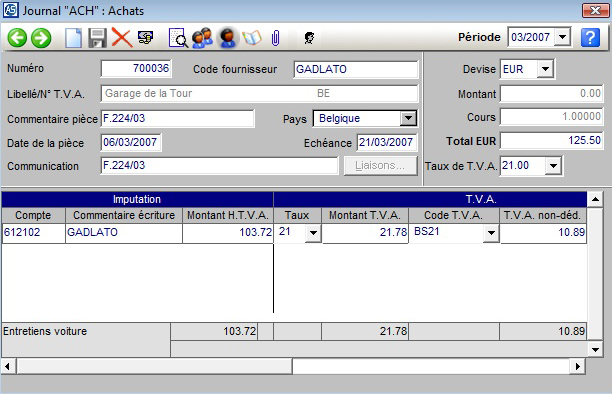Screen dimensions: 612x394
Task: Click the T.V.A. non-déd. column header
Action: [543, 215]
